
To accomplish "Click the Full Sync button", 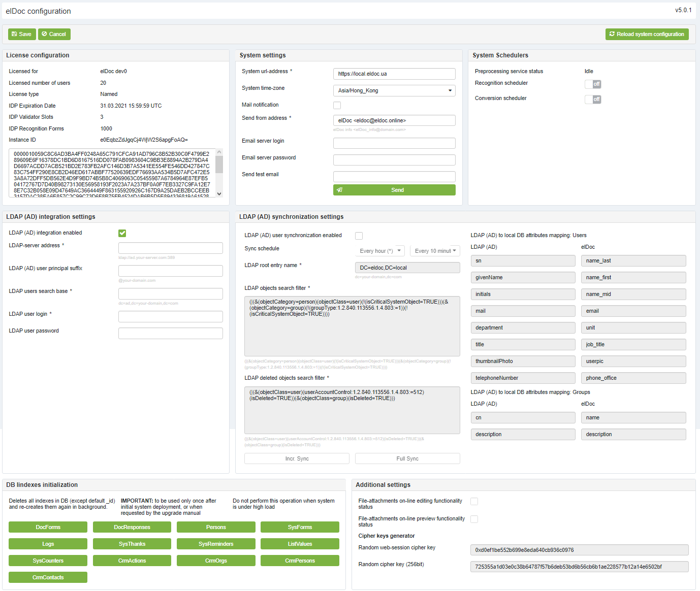I will click(407, 458).
